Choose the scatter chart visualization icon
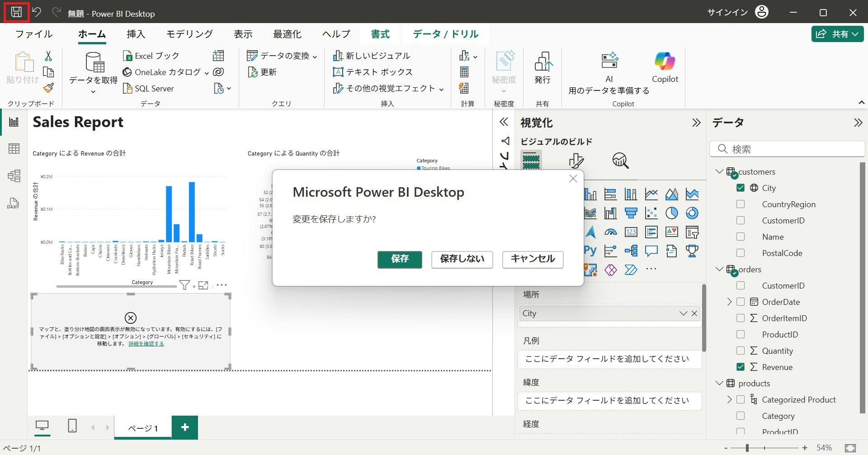The image size is (868, 455). coord(651,213)
